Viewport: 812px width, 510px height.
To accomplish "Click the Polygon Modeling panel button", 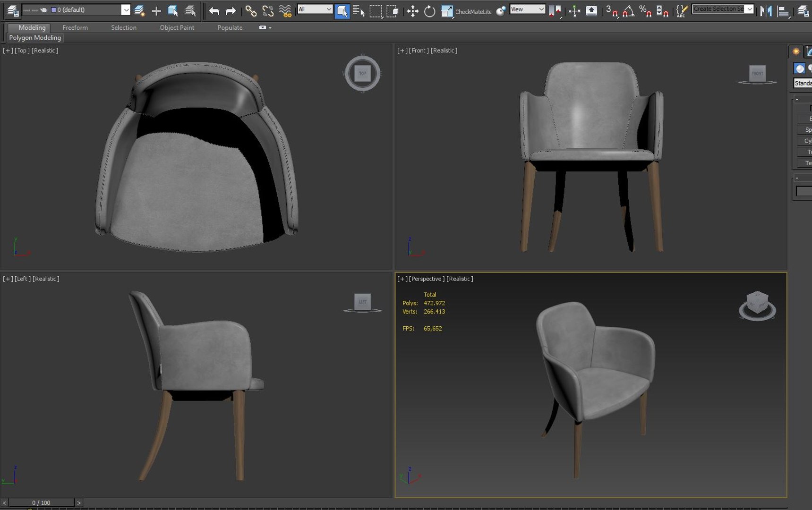I will click(x=35, y=38).
